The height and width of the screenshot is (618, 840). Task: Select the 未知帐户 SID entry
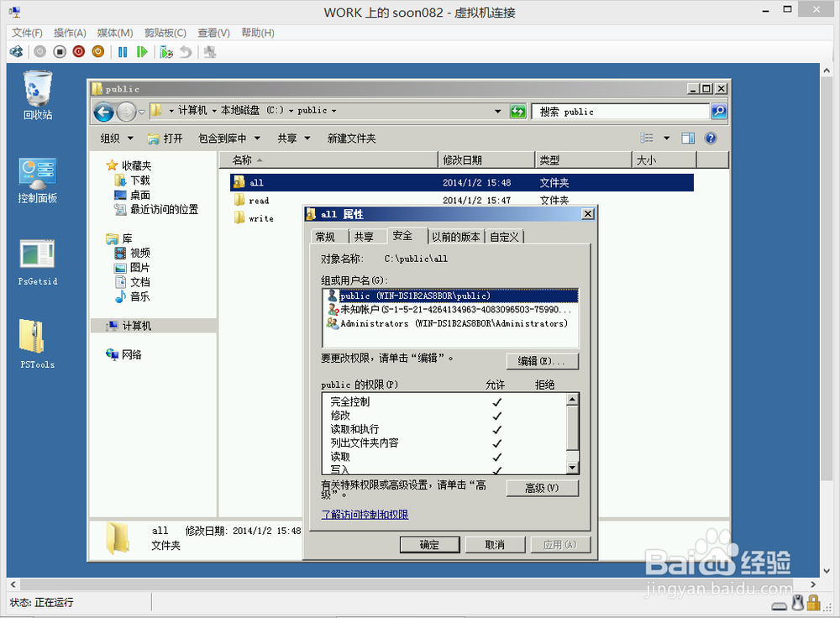450,310
